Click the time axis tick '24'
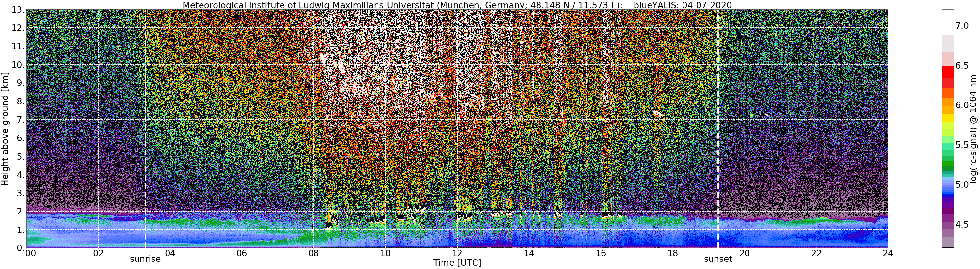The width and height of the screenshot is (980, 269). pyautogui.click(x=888, y=253)
